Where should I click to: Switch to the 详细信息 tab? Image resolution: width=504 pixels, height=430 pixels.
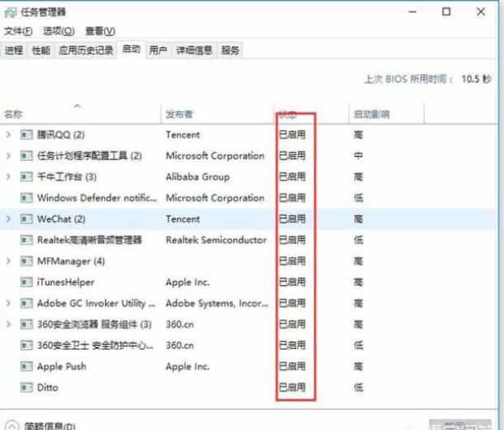(194, 50)
